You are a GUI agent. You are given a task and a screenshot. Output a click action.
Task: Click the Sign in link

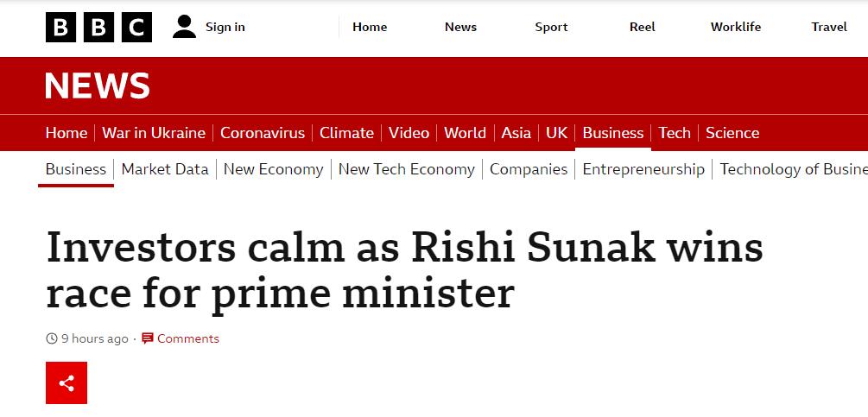225,27
